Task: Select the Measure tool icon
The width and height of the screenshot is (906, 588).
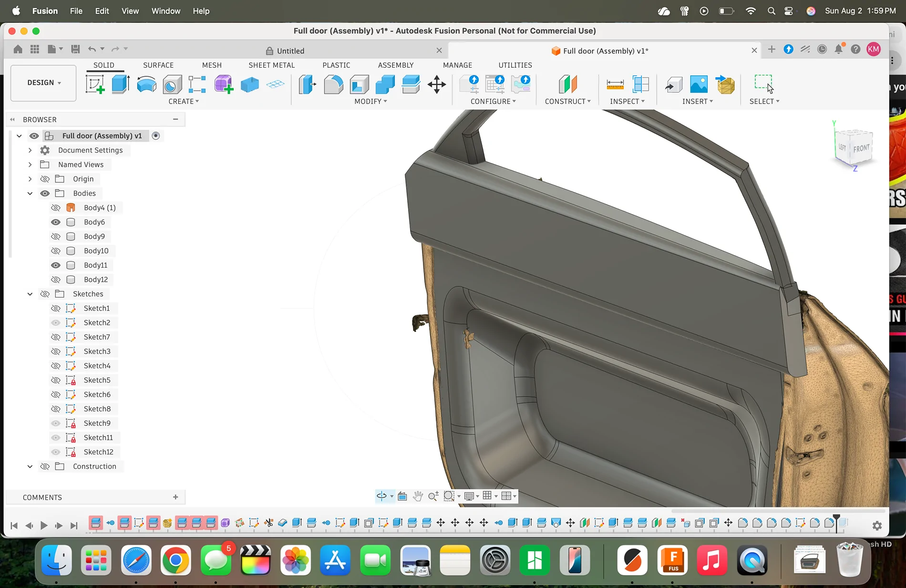Action: (x=615, y=84)
